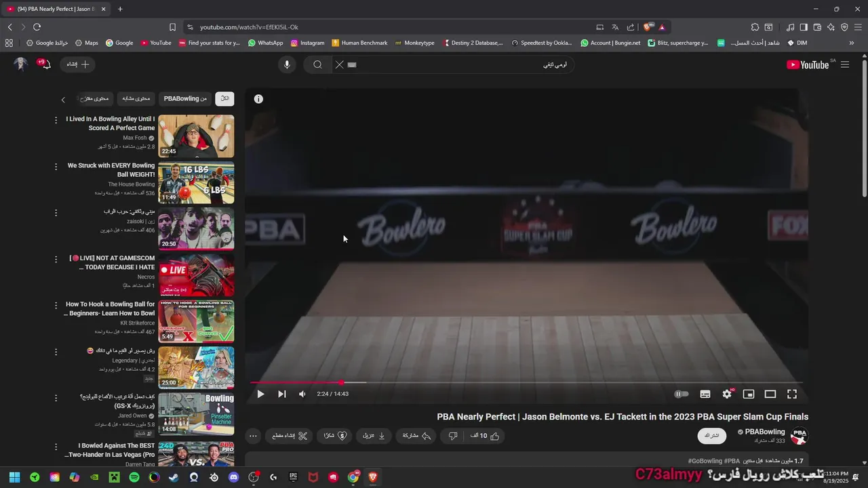Screen dimensions: 868x488
Task: Open Necros LIVE stream thumbnail
Action: pos(196,274)
